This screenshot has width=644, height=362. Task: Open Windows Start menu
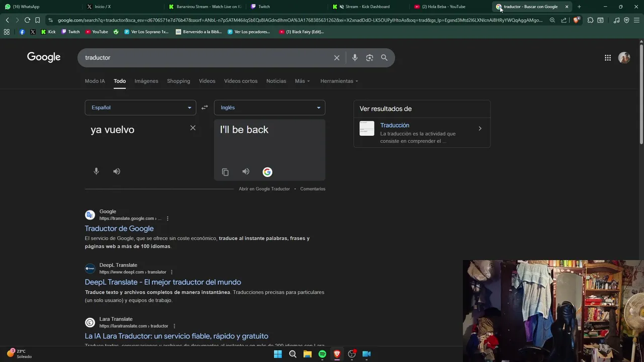click(278, 354)
